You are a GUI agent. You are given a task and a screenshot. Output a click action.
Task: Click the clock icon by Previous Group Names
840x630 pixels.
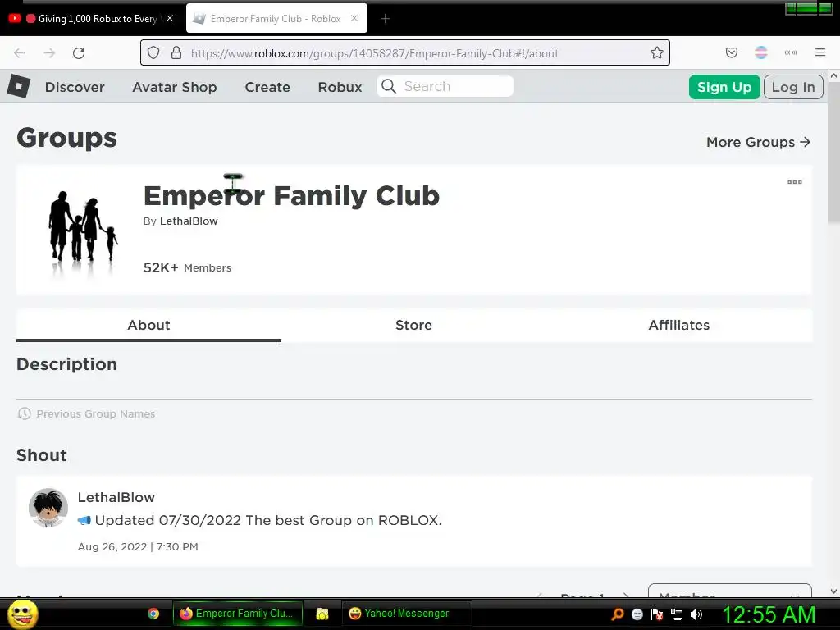[24, 413]
